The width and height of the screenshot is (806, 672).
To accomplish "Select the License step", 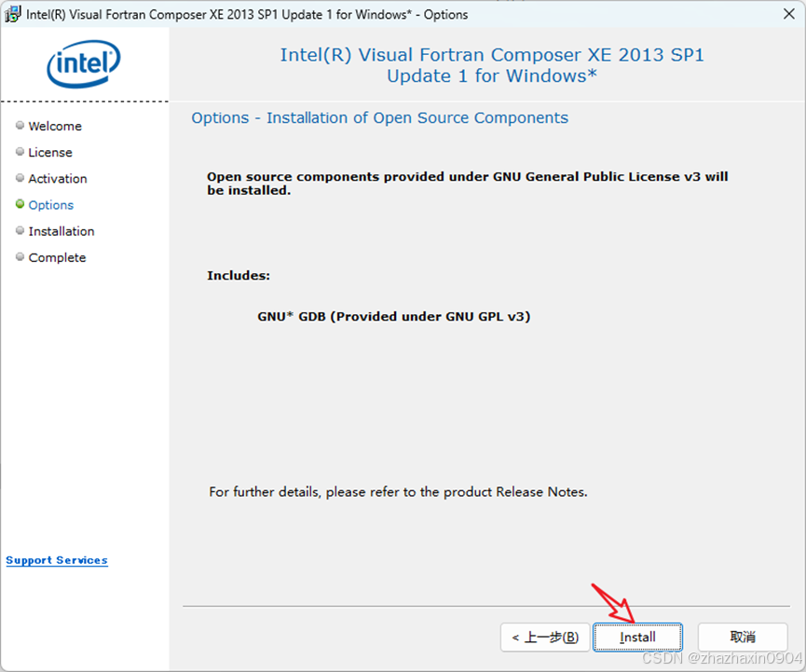I will (x=50, y=152).
